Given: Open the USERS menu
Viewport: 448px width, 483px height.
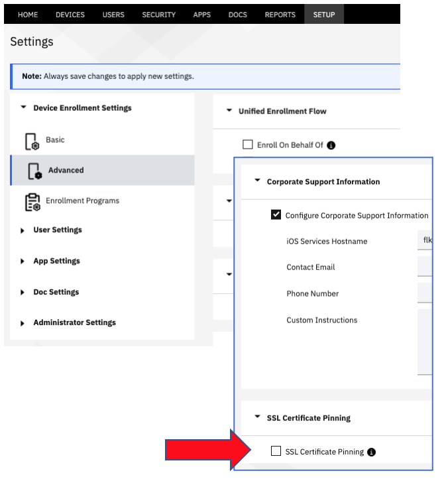Looking at the screenshot, I should (113, 15).
